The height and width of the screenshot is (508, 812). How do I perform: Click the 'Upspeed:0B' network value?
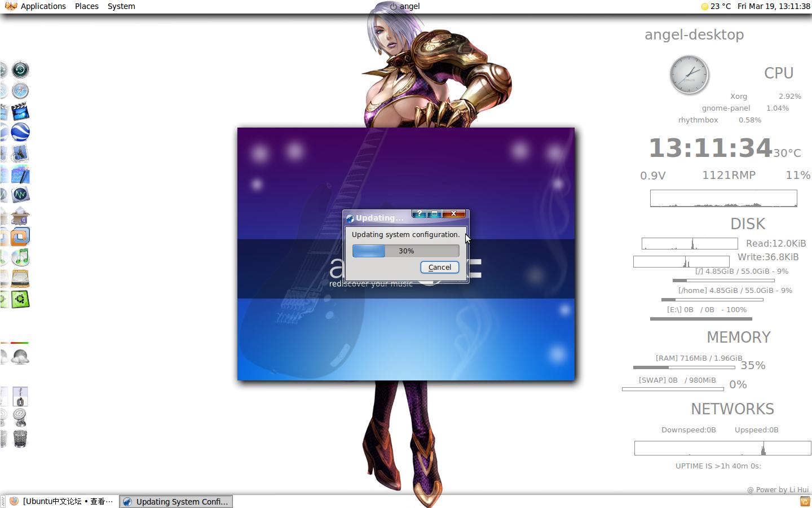click(756, 430)
